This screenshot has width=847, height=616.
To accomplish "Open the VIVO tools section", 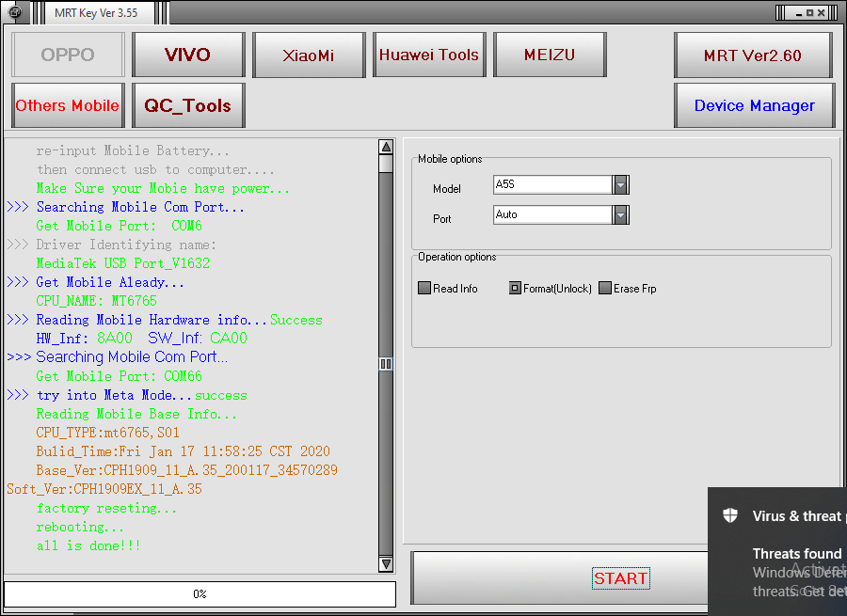I will tap(188, 55).
